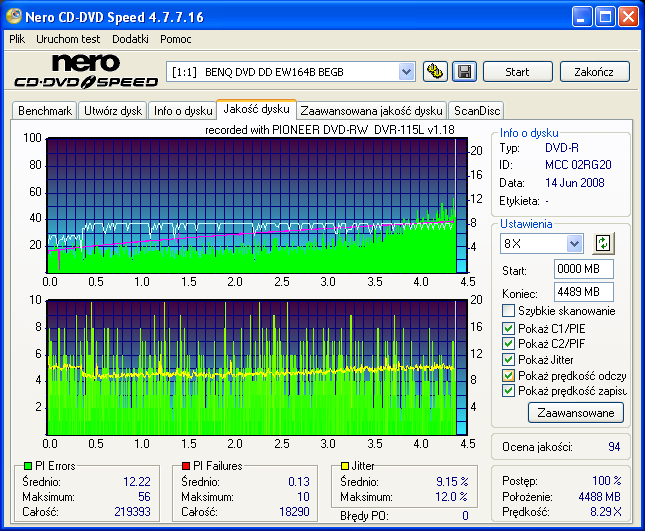Open the Dodatki menu
Viewport: 645px width, 531px height.
point(130,39)
